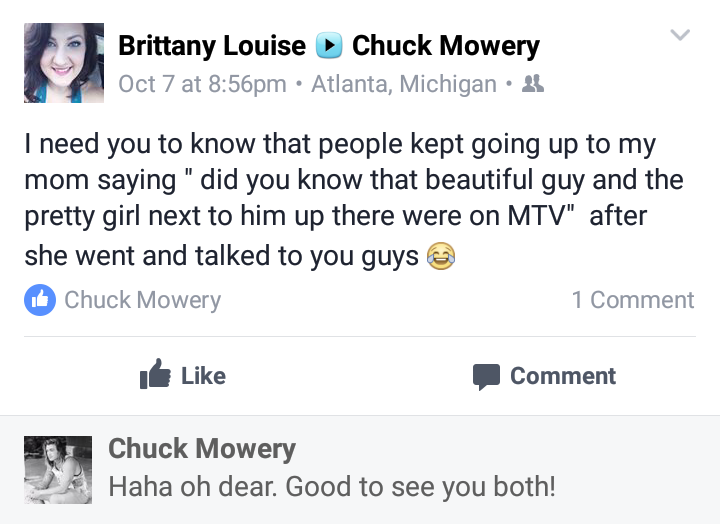
Task: Click the laughing tears emoji in post
Action: pyautogui.click(x=441, y=255)
